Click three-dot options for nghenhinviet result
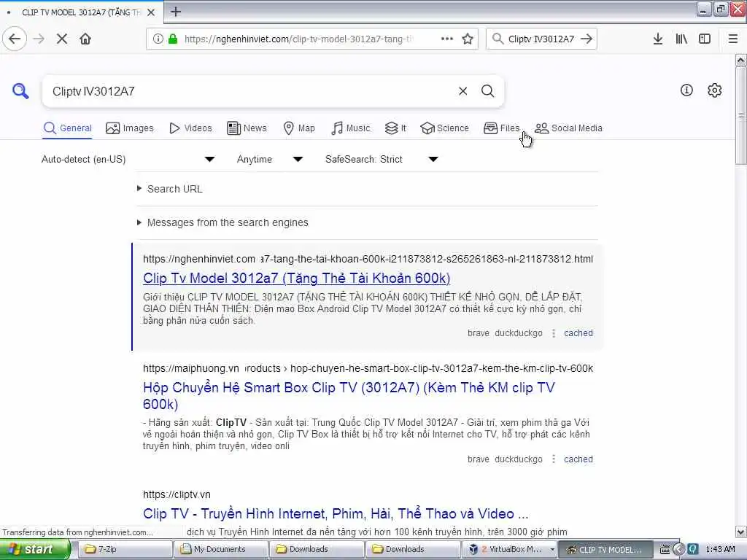747x560 pixels. coord(554,333)
